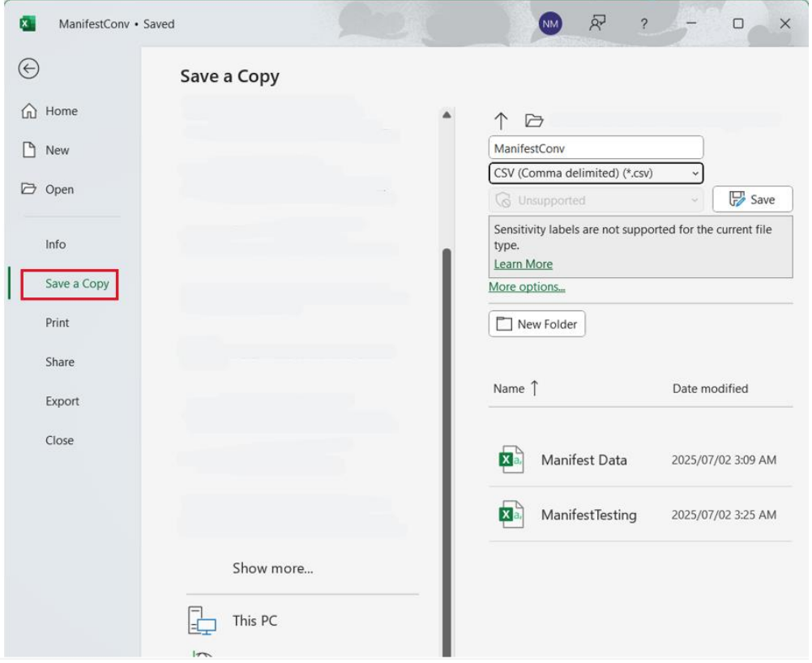The image size is (812, 663).
Task: Open the feedback person icon in title bar
Action: [597, 24]
